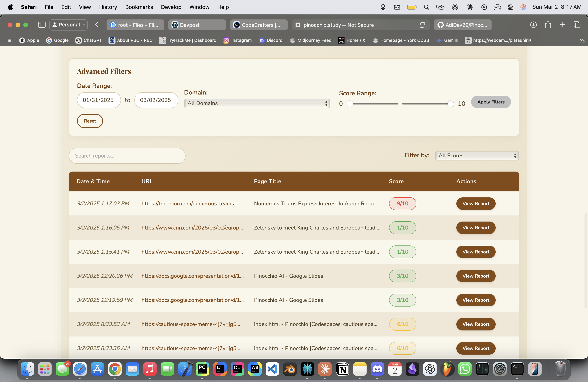The image size is (588, 382).
Task: Click maximum score range slider handle
Action: point(450,104)
